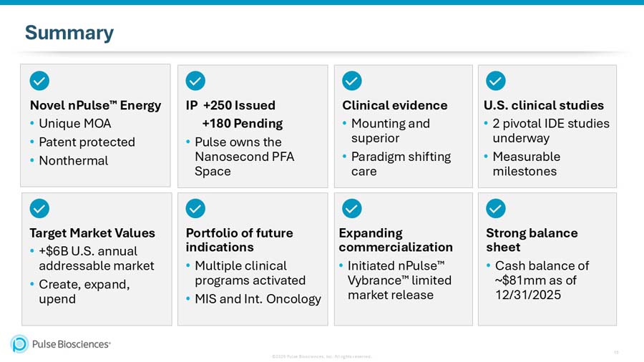The width and height of the screenshot is (644, 362).
Task: Click the checkmark icon above Expanding commercialization
Action: (351, 208)
